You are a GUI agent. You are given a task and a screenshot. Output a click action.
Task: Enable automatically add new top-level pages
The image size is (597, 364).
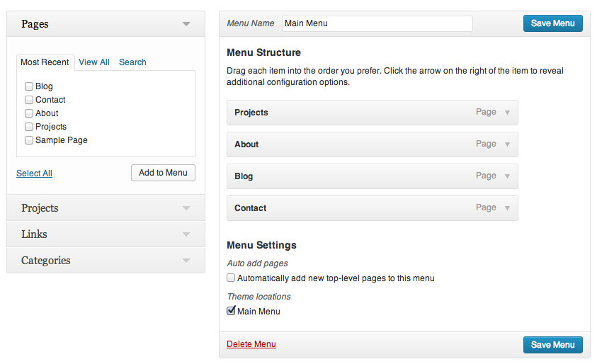pos(231,278)
